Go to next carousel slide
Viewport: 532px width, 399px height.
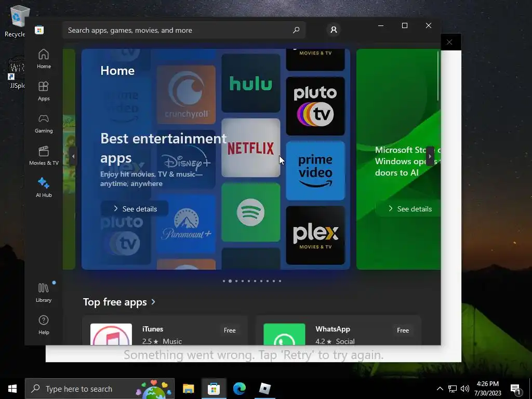pos(430,156)
